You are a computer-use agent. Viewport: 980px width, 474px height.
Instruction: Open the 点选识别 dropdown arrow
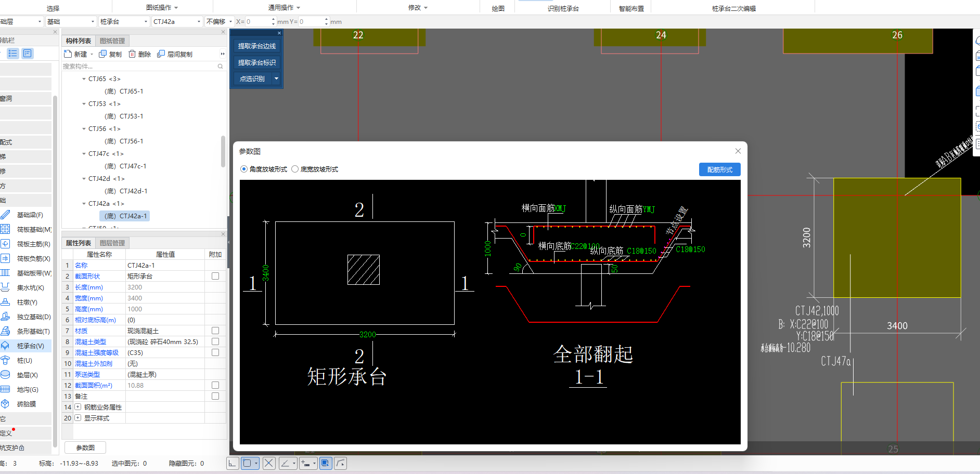(x=276, y=79)
